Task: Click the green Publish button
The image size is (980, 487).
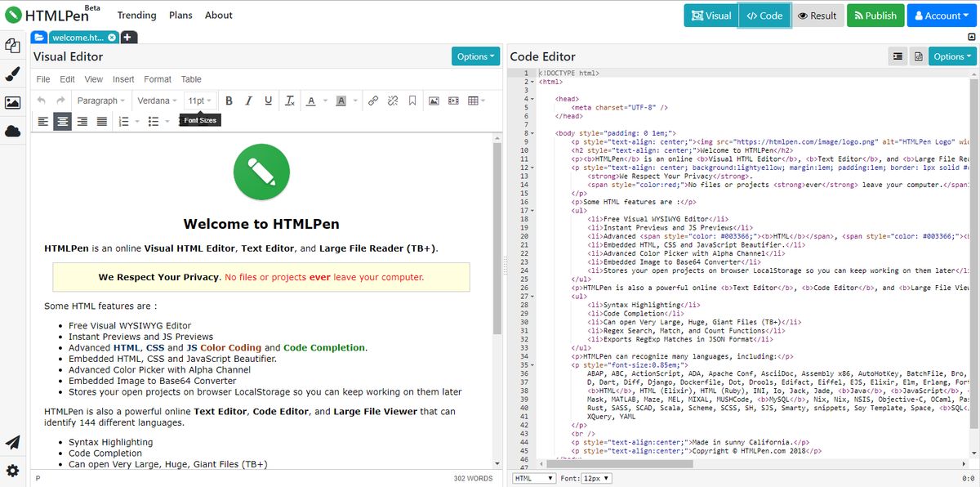Action: 875,15
